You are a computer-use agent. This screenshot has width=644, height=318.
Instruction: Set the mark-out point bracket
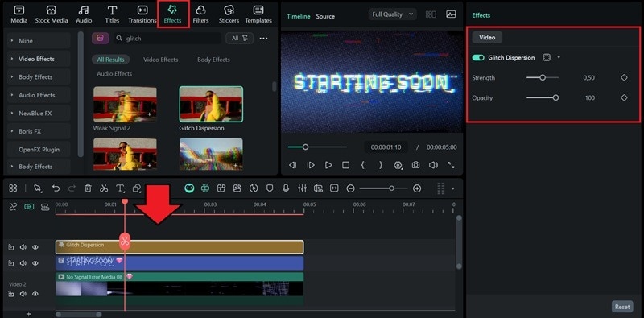(x=381, y=165)
